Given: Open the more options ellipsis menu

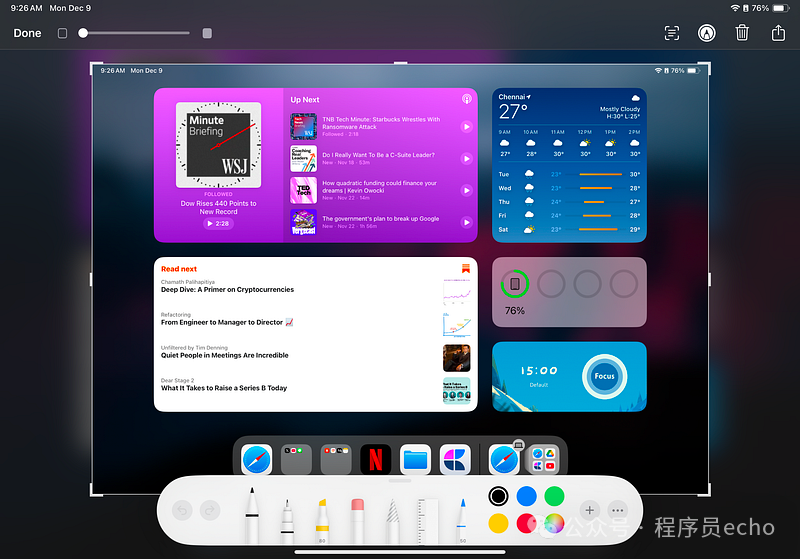Looking at the screenshot, I should 617,510.
